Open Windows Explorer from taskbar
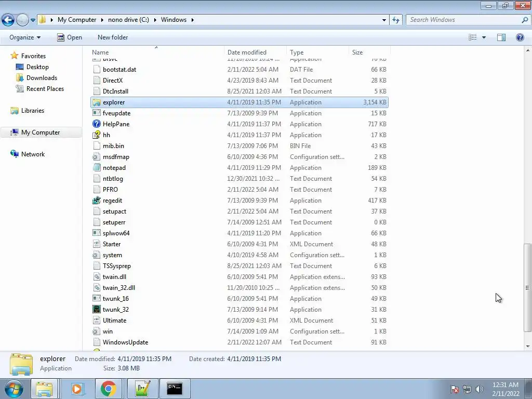This screenshot has width=532, height=399. pyautogui.click(x=45, y=389)
